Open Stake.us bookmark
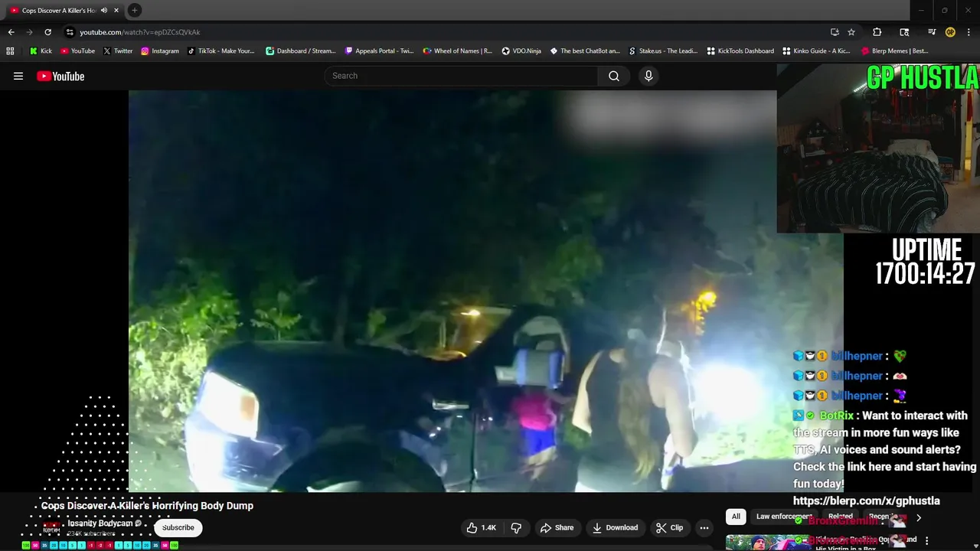 [x=663, y=51]
